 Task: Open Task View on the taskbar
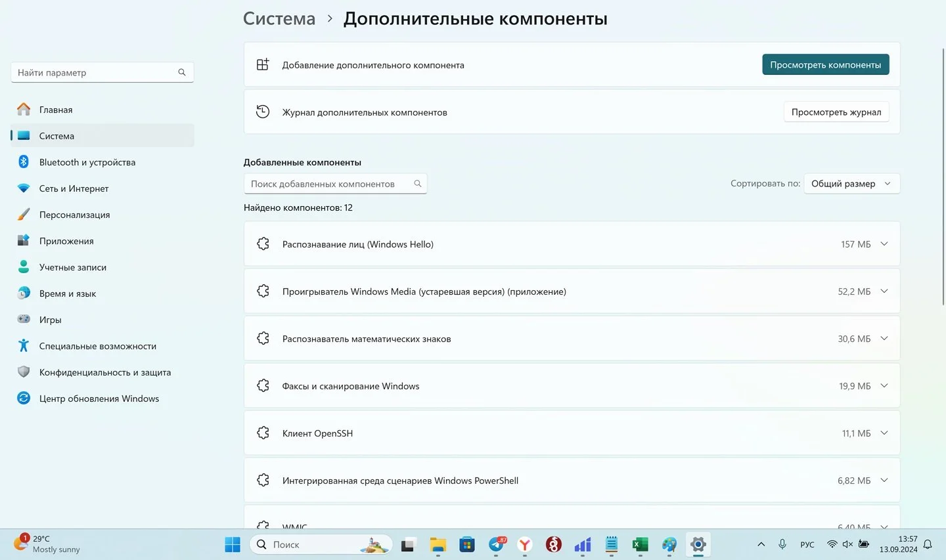(408, 544)
